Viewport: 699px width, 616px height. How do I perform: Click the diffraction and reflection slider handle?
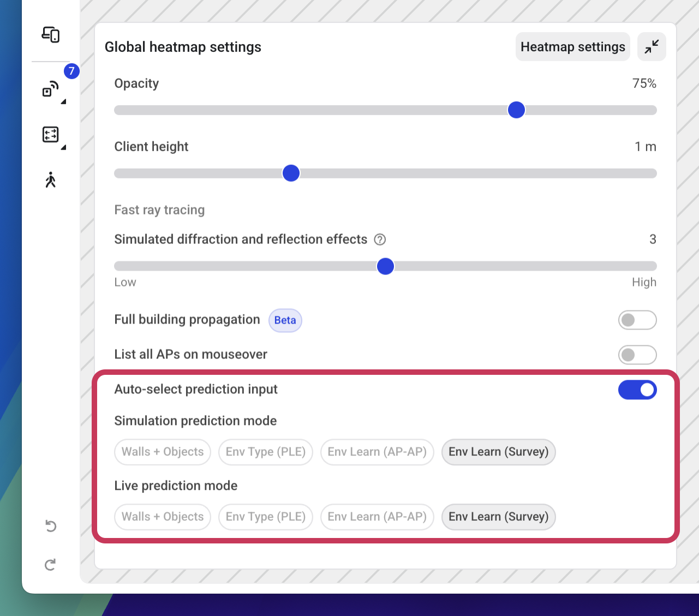click(x=385, y=266)
